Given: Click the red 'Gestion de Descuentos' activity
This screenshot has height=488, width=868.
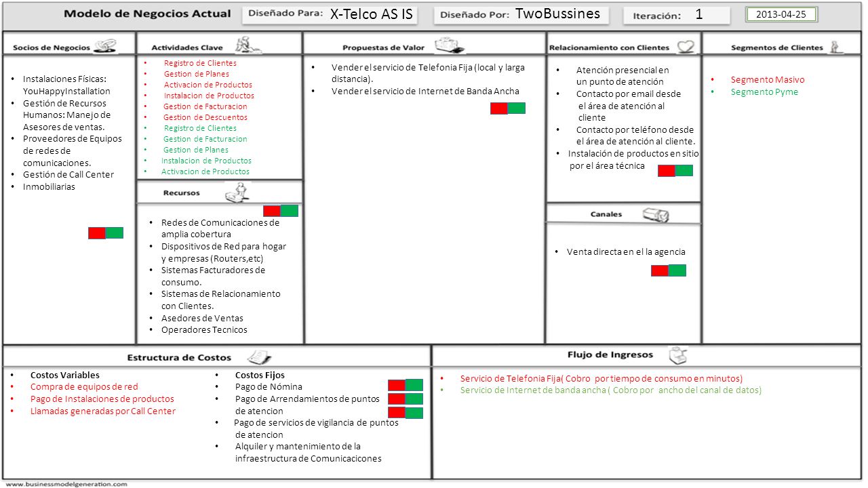Looking at the screenshot, I should (205, 117).
